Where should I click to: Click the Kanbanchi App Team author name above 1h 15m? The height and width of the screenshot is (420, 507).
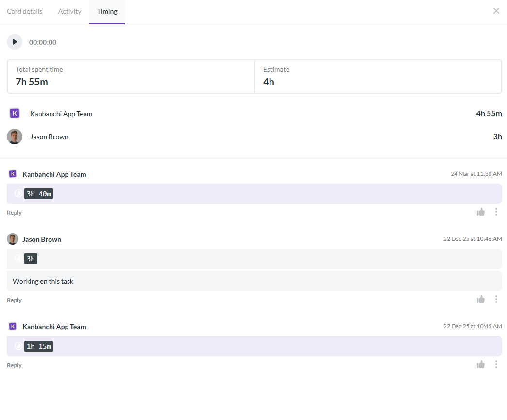click(x=54, y=327)
